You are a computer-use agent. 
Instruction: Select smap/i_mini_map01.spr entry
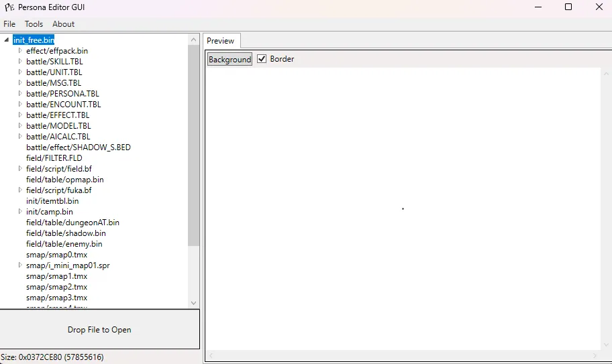click(x=68, y=265)
